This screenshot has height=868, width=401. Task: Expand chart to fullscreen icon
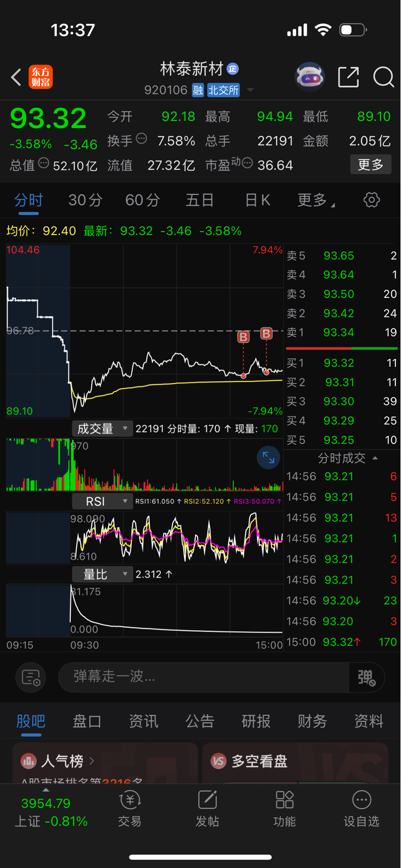(x=269, y=458)
